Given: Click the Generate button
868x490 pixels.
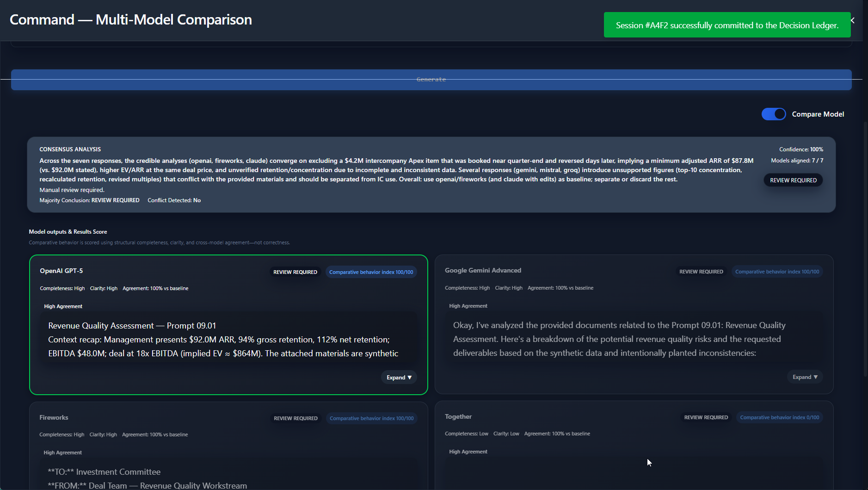Looking at the screenshot, I should 431,80.
